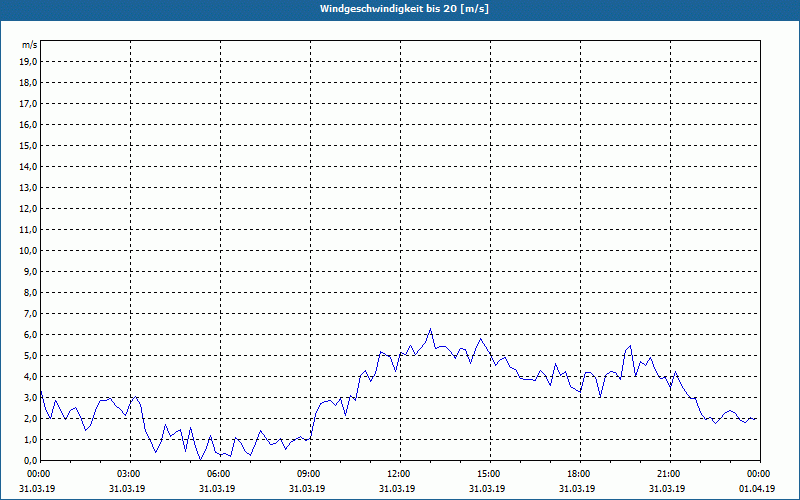Screen dimensions: 800x500
Task: Choose the 21:00 time label
Action: pyautogui.click(x=670, y=474)
